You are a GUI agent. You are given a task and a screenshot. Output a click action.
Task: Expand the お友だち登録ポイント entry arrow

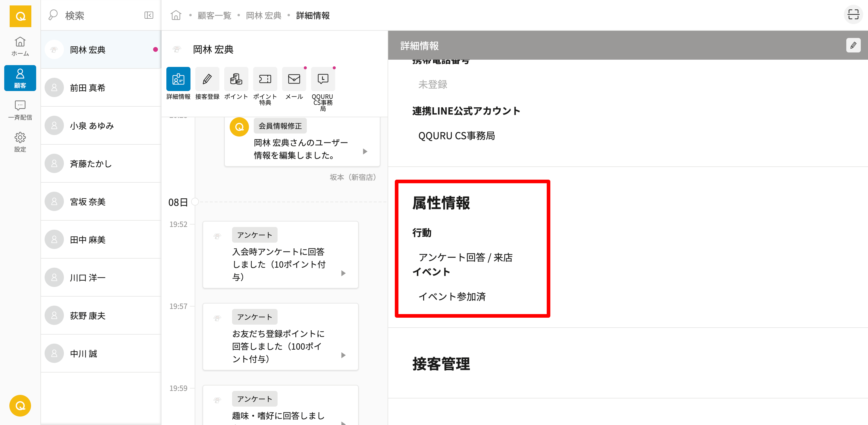tap(343, 355)
